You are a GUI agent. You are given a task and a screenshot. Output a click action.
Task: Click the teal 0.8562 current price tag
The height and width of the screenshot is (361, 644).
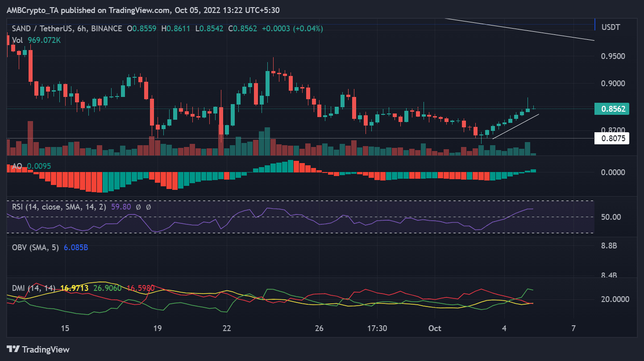pyautogui.click(x=612, y=109)
